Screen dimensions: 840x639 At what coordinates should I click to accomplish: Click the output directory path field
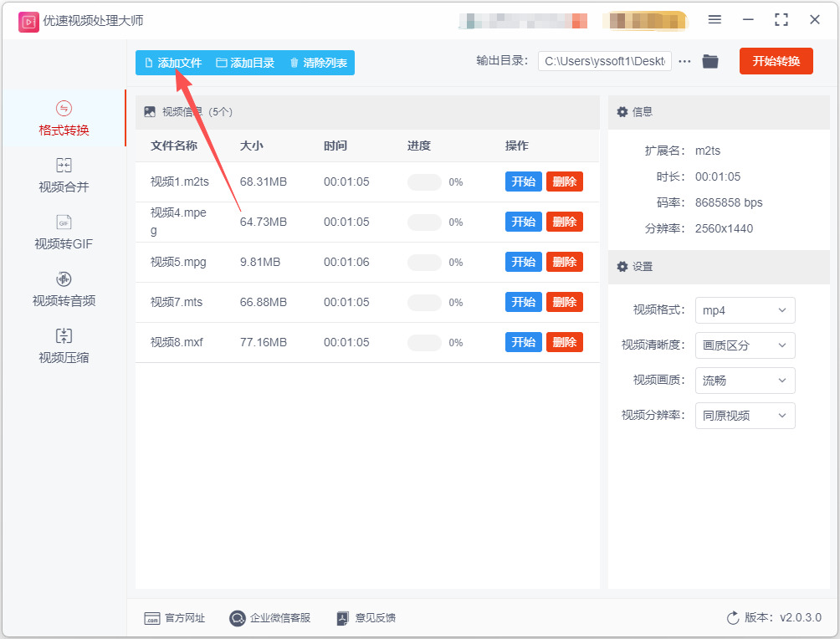click(604, 61)
